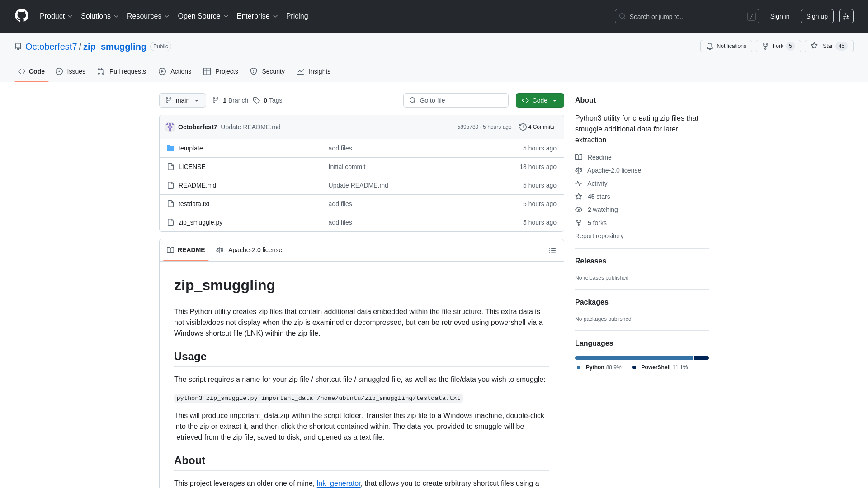Click the tag icon next to Tags
868x488 pixels.
tap(256, 100)
